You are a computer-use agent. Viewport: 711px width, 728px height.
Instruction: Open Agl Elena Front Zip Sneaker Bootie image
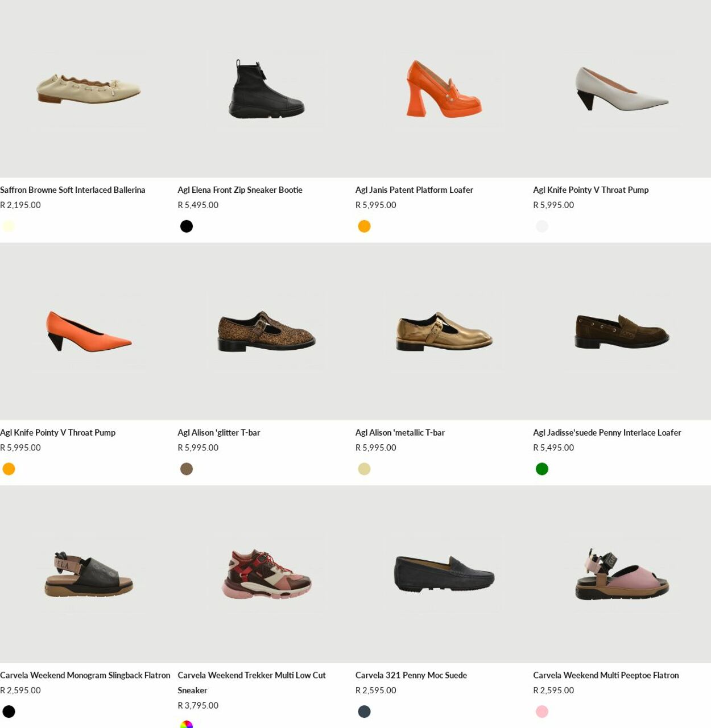pyautogui.click(x=266, y=89)
